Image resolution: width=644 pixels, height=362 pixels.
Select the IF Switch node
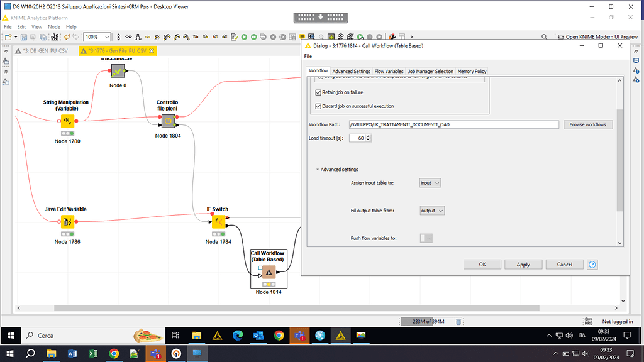coord(218,221)
